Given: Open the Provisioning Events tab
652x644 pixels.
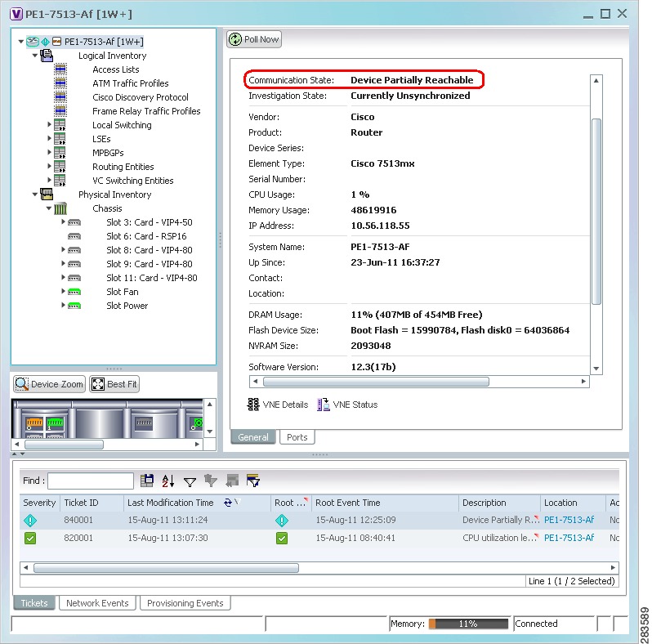Looking at the screenshot, I should click(x=185, y=603).
